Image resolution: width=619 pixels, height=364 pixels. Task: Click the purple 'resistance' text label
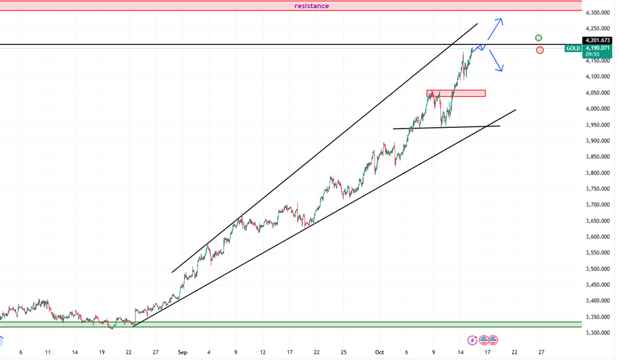[x=311, y=6]
